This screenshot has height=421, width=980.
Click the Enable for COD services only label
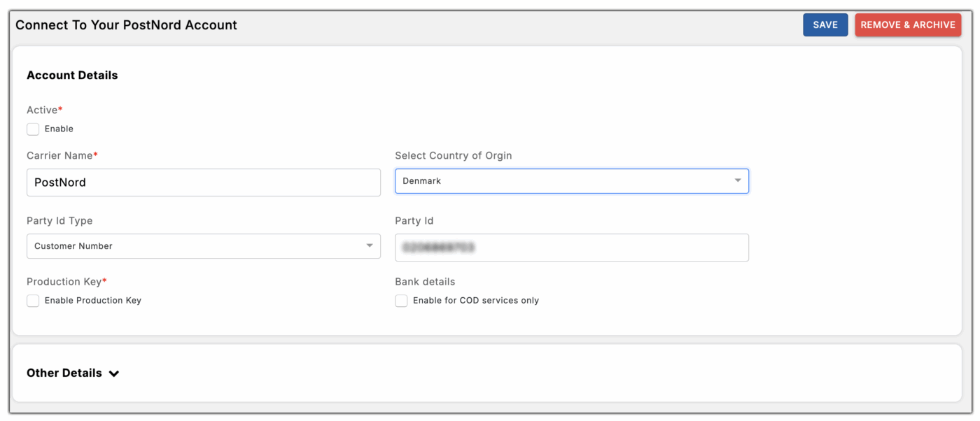(x=476, y=301)
